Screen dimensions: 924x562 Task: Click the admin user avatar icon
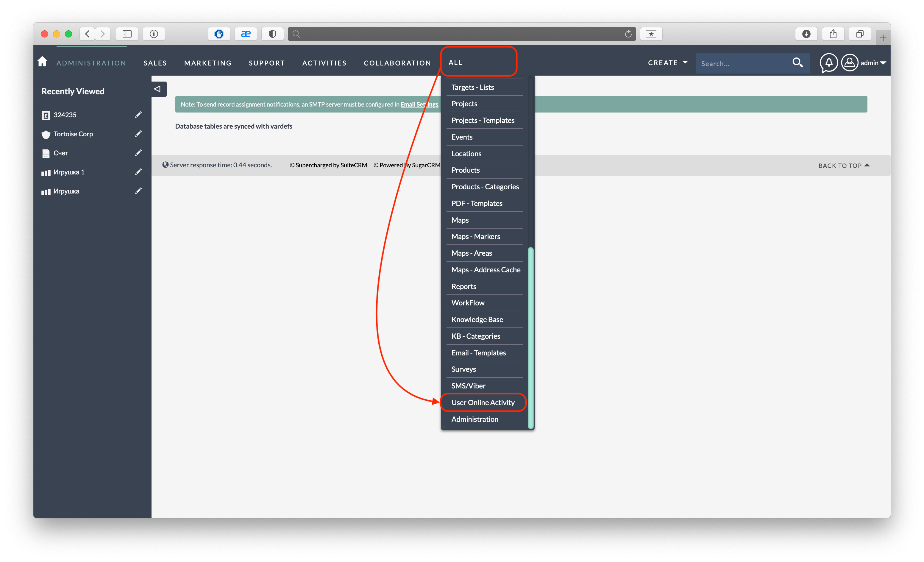coord(849,63)
